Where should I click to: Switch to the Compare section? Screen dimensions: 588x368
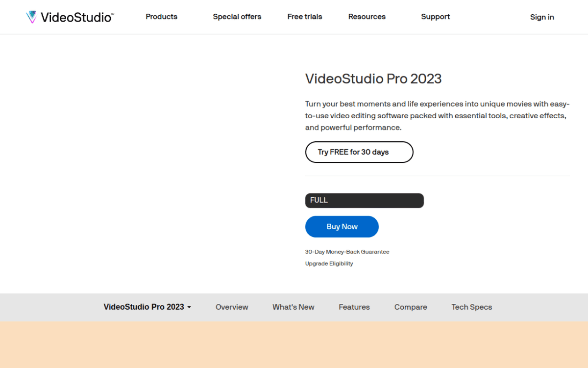pos(410,307)
